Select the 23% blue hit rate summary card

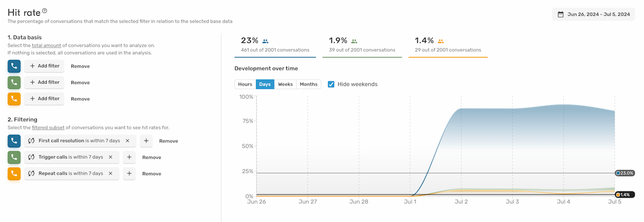coord(275,45)
